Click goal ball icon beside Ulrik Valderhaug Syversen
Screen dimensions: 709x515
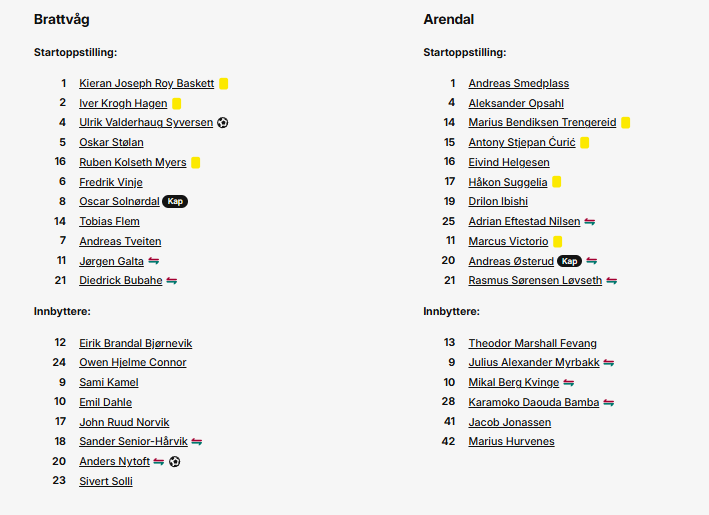point(223,123)
